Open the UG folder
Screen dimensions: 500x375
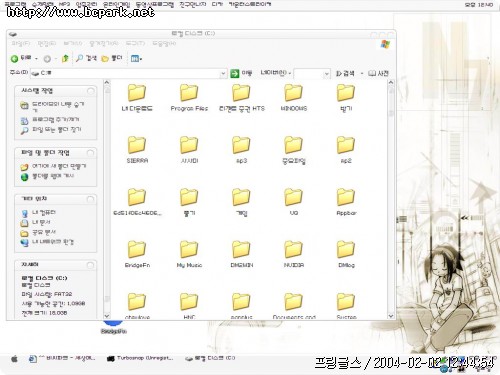[x=293, y=202]
